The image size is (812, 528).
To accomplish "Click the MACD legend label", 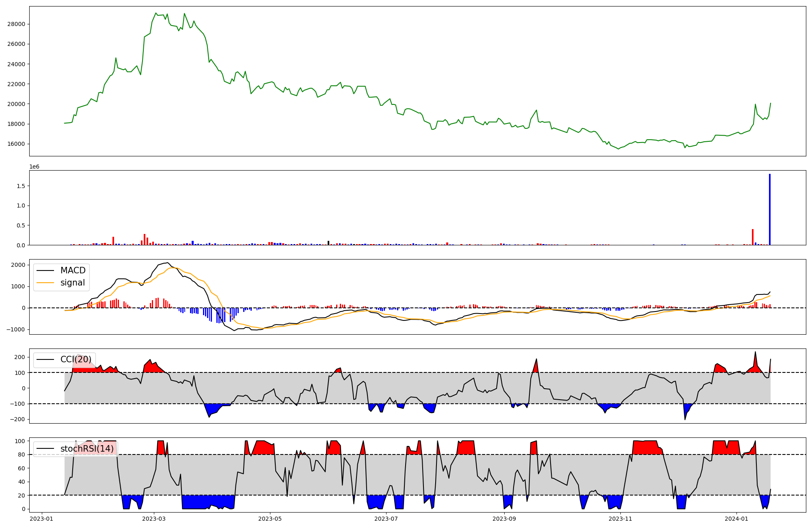I will click(x=73, y=270).
